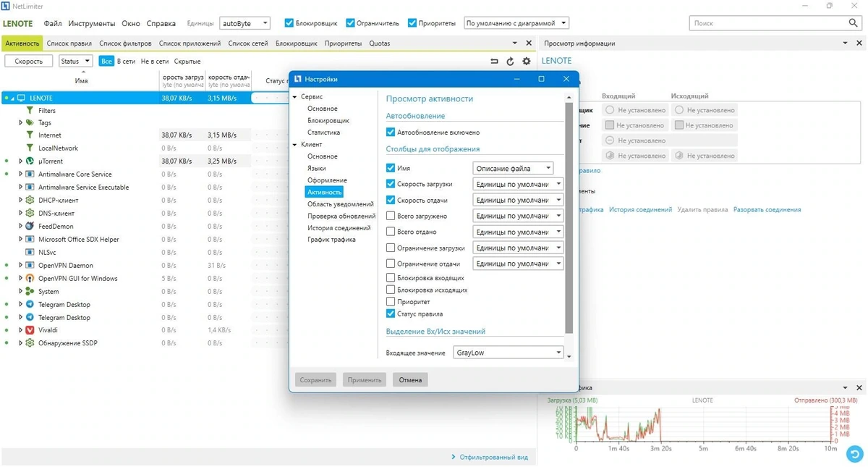Select the Все filter button
This screenshot has height=467, width=868.
(x=106, y=62)
